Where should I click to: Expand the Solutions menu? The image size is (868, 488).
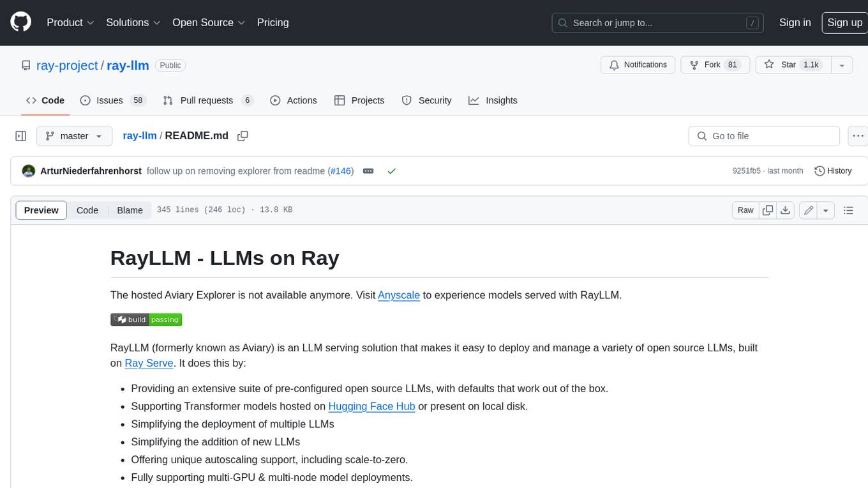pyautogui.click(x=133, y=22)
